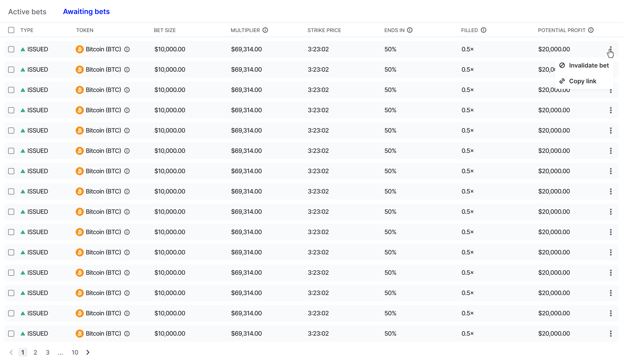623x364 pixels.
Task: Click the info icon beside ENDS IN header
Action: (x=410, y=30)
